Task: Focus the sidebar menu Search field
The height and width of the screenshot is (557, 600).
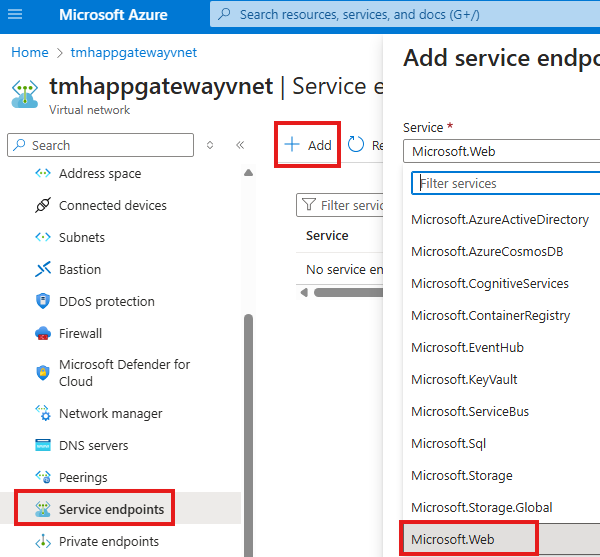Action: 100,145
